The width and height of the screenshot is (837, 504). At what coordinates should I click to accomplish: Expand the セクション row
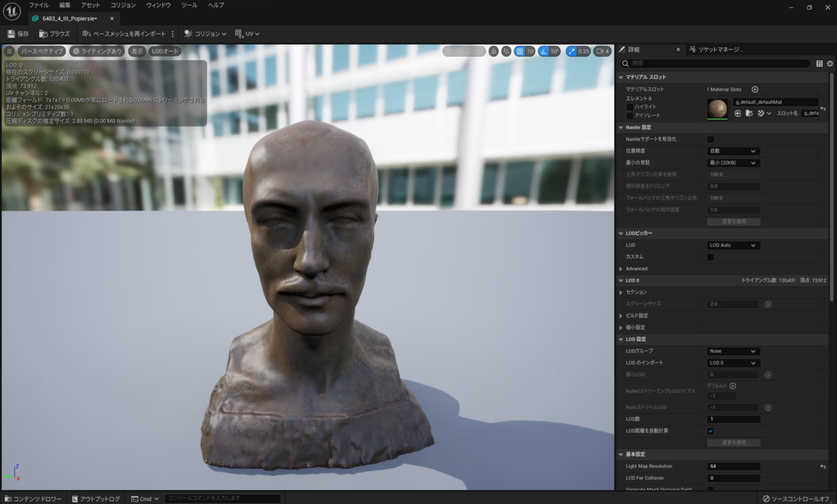pos(621,292)
